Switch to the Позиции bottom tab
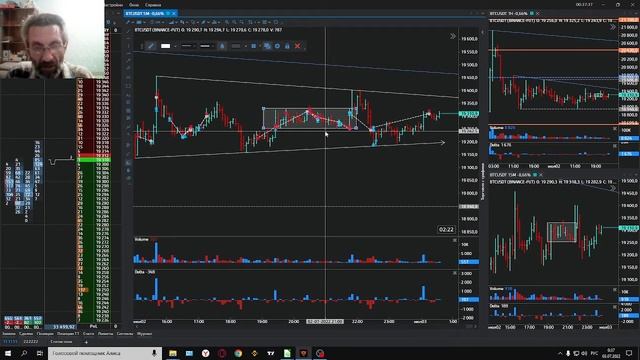 point(45,334)
